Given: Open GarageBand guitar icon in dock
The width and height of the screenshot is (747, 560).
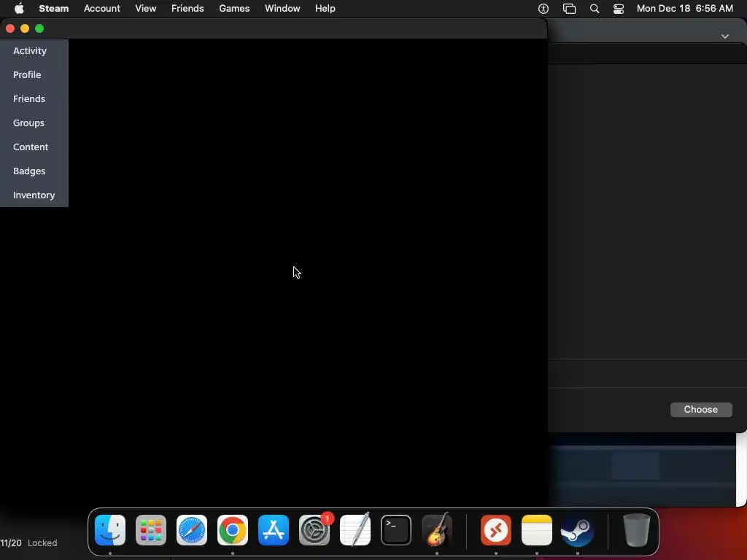Looking at the screenshot, I should click(437, 530).
